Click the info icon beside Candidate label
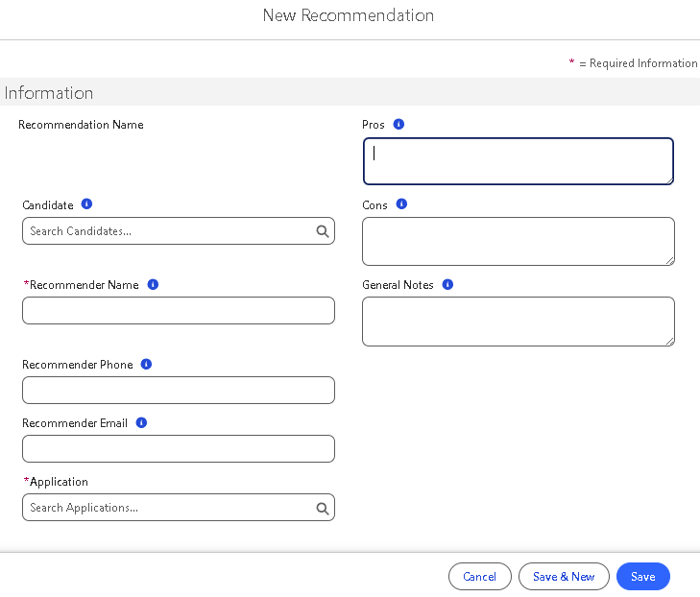The width and height of the screenshot is (700, 597). (x=86, y=204)
